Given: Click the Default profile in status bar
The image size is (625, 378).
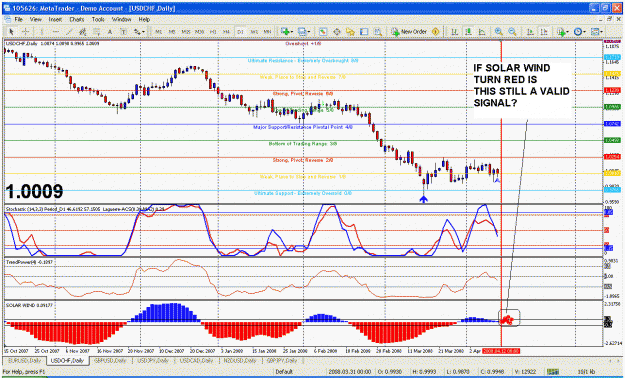Looking at the screenshot, I should pos(284,372).
